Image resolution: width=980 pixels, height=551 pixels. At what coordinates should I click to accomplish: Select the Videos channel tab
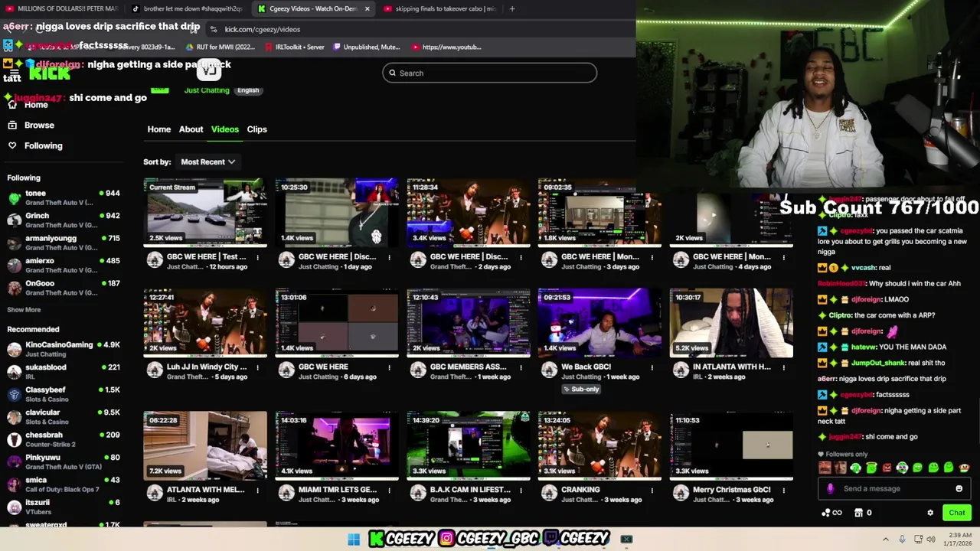[x=225, y=129]
